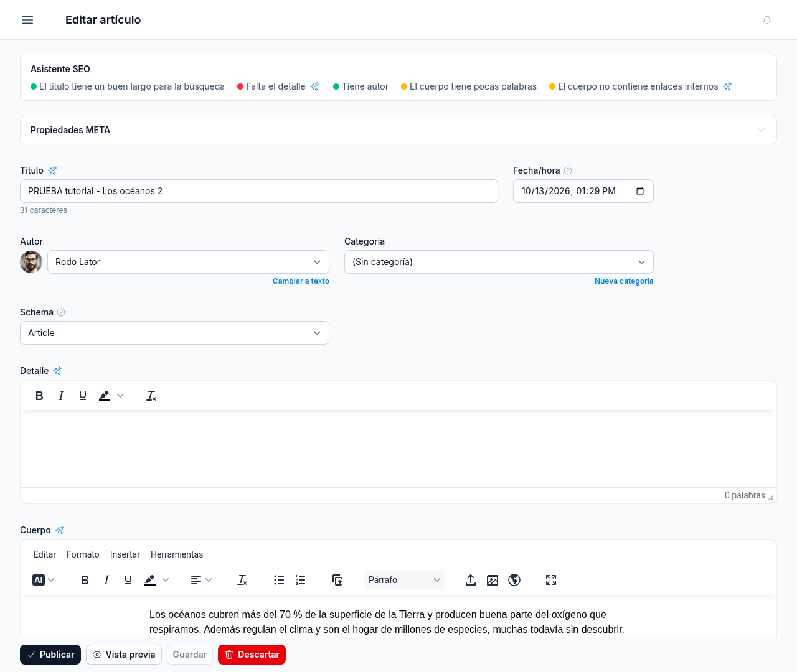
Task: Open the hamburger navigation menu
Action: pyautogui.click(x=27, y=20)
